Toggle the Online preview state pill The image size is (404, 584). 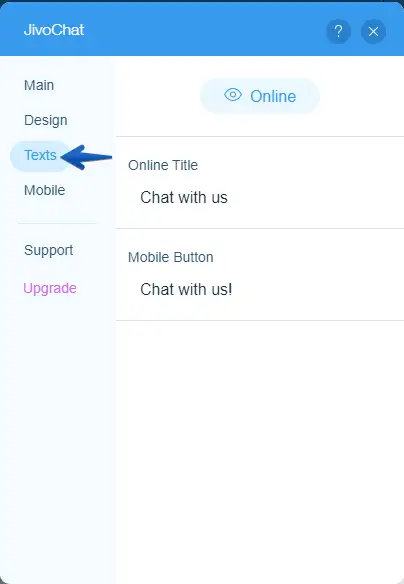click(x=260, y=96)
